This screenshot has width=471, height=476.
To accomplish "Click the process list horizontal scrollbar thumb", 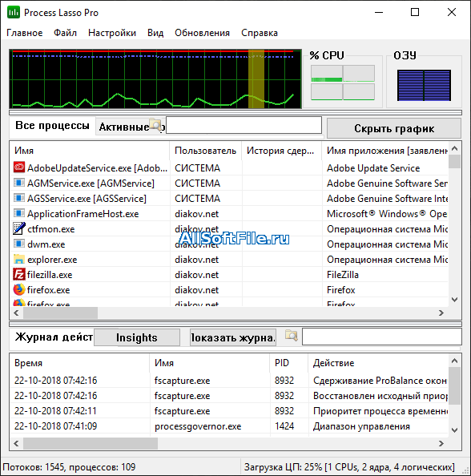I will [60, 313].
